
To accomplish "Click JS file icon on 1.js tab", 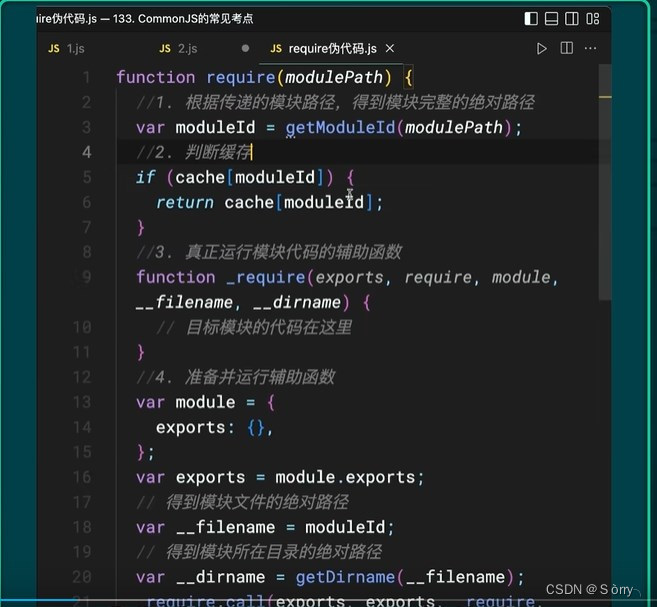I will coord(54,49).
